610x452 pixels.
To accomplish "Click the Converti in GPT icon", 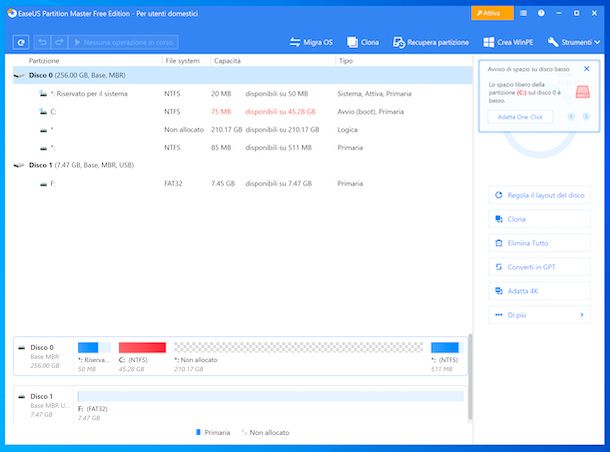I will (499, 267).
